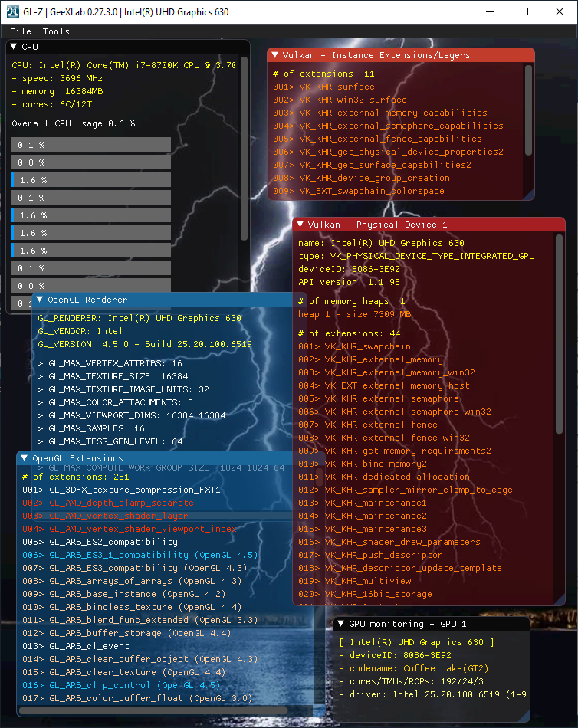Click 'API version: 1.1.95' text

pos(349,282)
